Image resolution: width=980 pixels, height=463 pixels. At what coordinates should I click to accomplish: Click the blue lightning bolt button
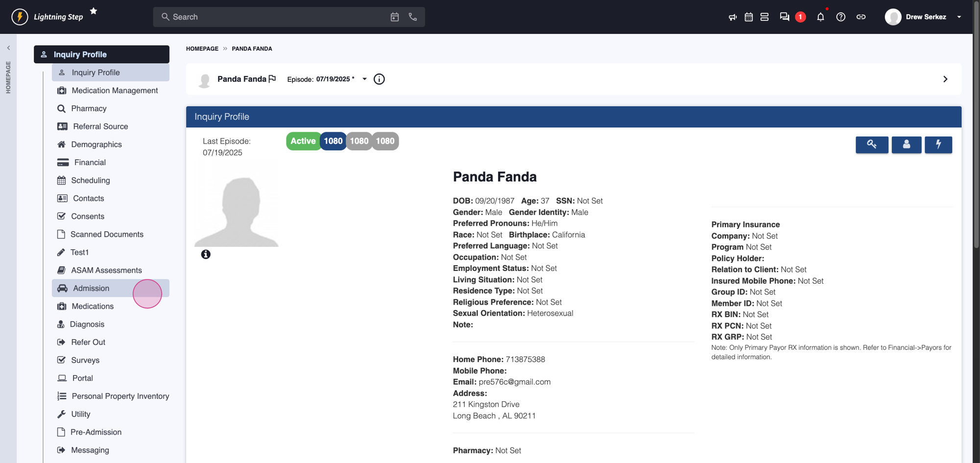[x=938, y=145]
